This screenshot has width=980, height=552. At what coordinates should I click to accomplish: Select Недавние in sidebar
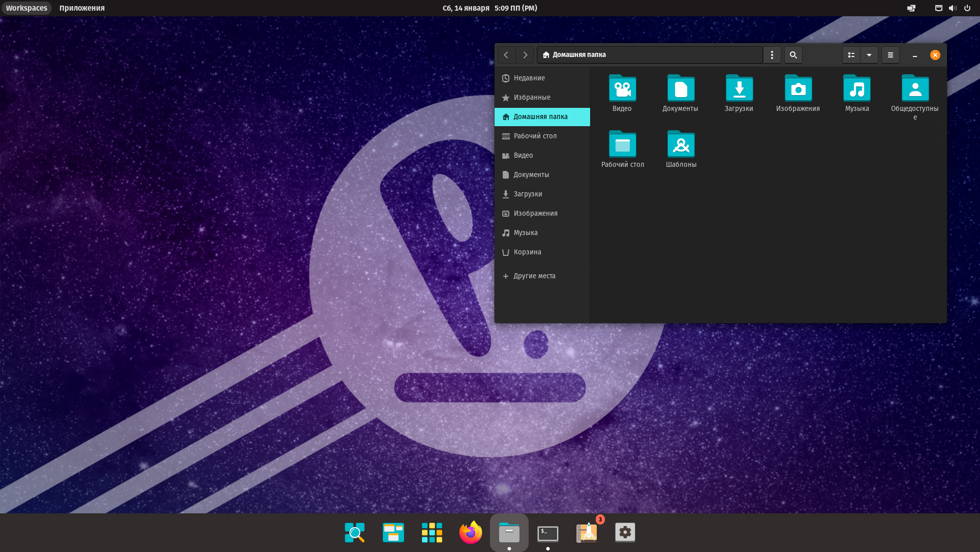point(529,78)
